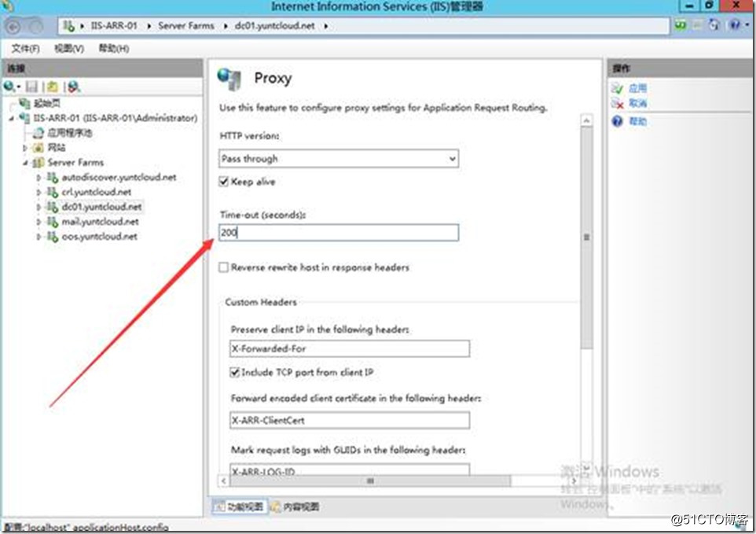Click the green navigate icon right of address bar
The height and width of the screenshot is (534, 756).
(x=681, y=25)
